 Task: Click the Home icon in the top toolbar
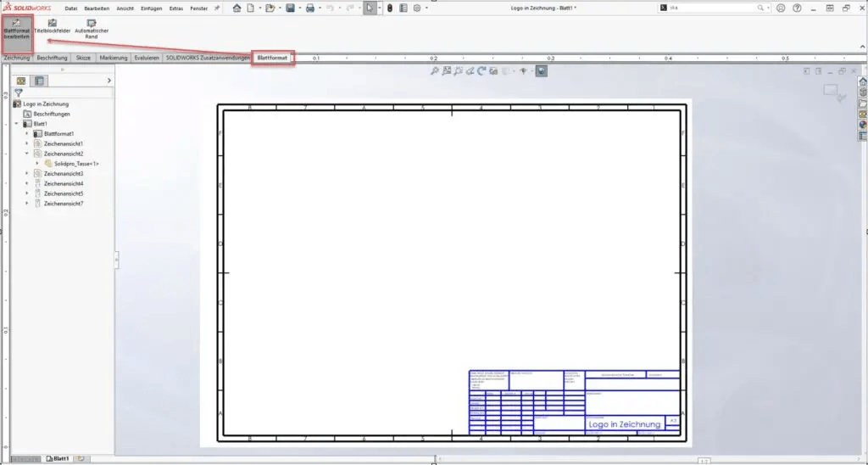(236, 8)
